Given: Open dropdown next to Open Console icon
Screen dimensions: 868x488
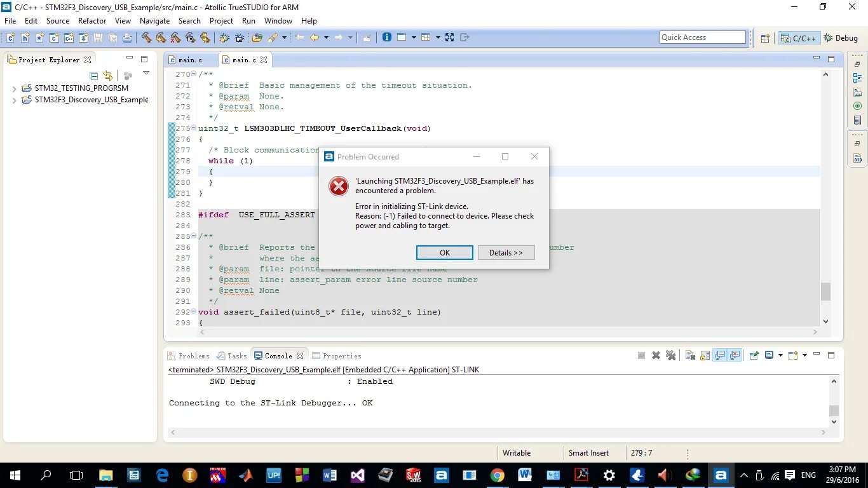Looking at the screenshot, I should [804, 355].
